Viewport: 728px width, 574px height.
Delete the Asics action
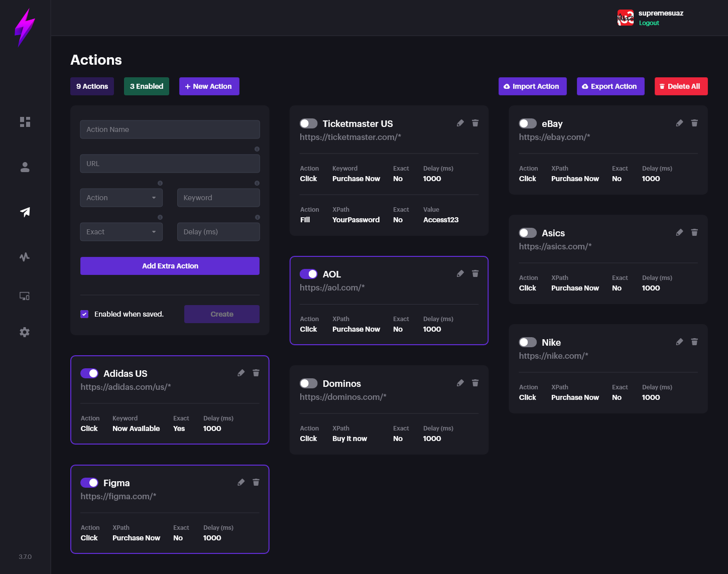pyautogui.click(x=694, y=232)
